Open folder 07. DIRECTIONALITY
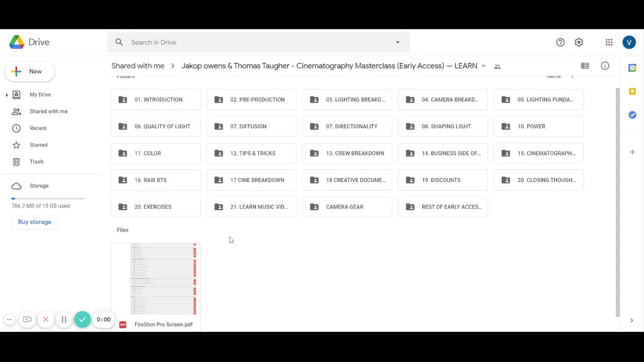Viewport: 644px width, 362px height. point(347,126)
